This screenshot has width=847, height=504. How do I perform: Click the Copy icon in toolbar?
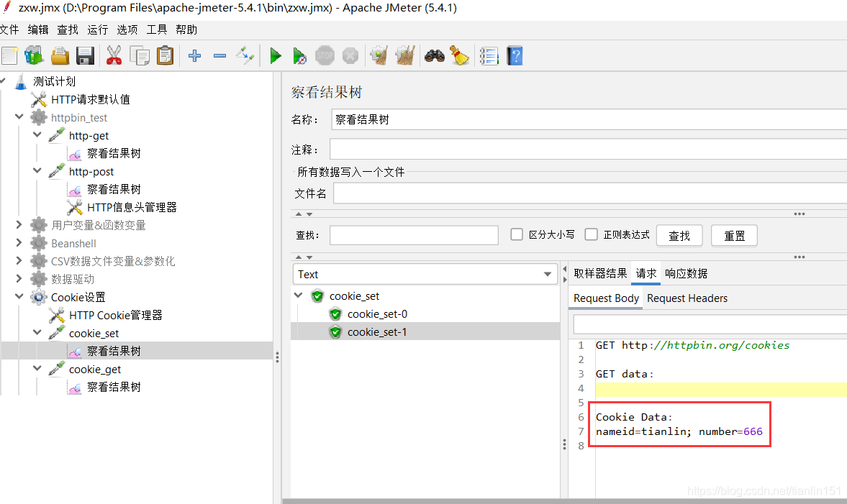click(x=140, y=55)
